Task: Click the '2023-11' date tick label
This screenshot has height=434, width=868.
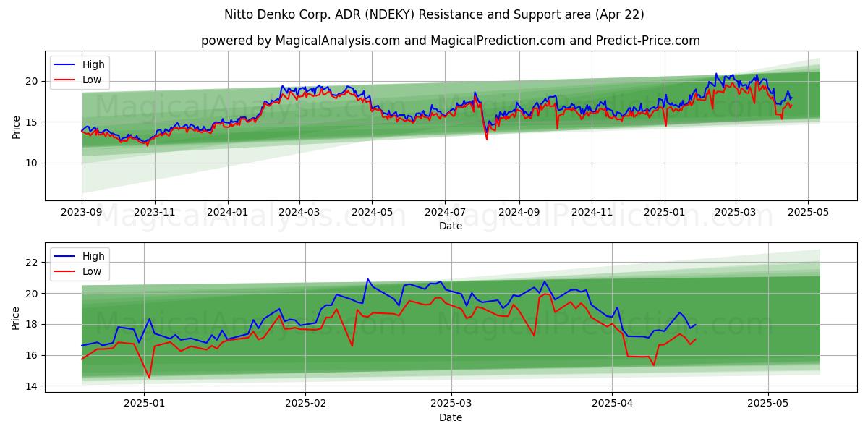Action: coord(155,212)
